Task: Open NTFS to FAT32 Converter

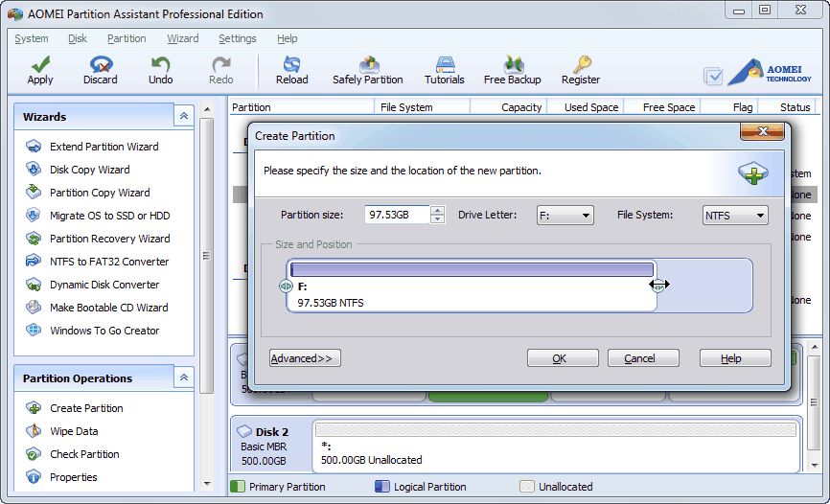Action: pyautogui.click(x=109, y=262)
